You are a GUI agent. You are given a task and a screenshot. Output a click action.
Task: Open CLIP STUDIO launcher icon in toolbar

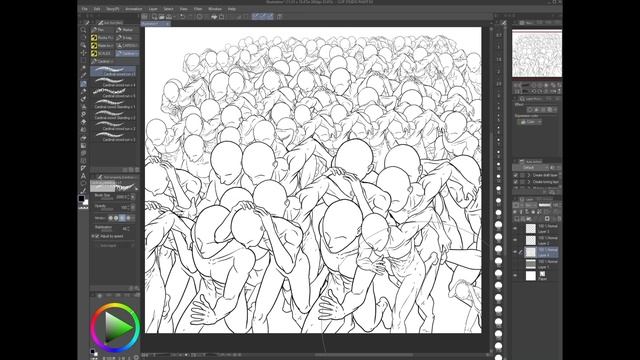144,17
